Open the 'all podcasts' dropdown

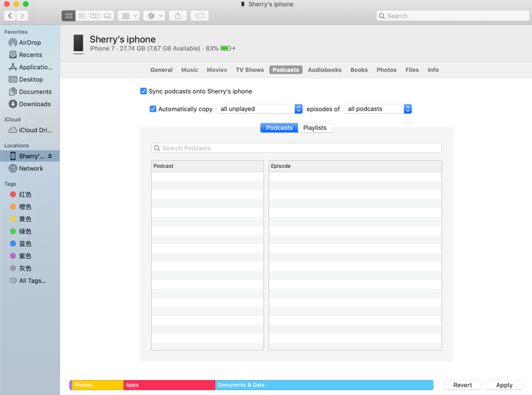coord(377,109)
